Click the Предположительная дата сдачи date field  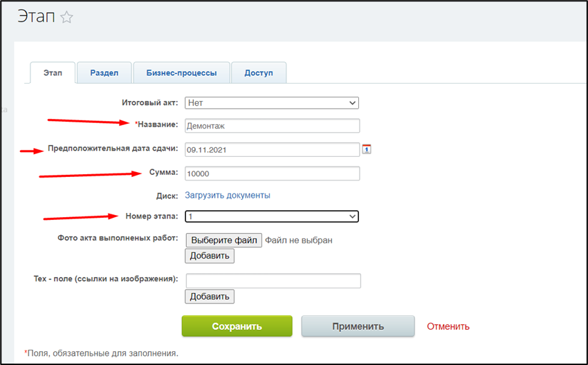(272, 149)
